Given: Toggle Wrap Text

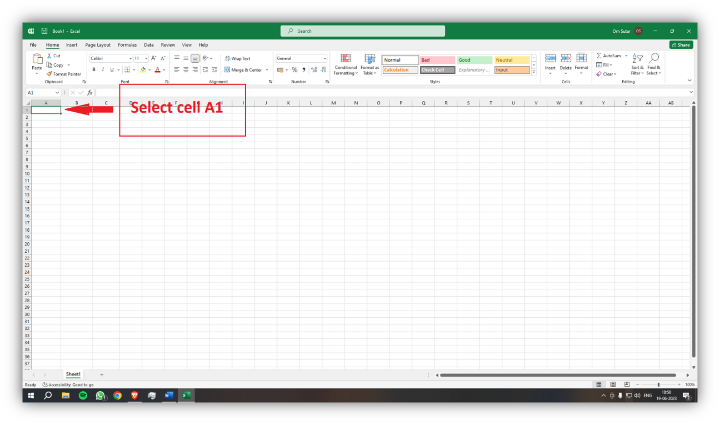Looking at the screenshot, I should tap(237, 58).
